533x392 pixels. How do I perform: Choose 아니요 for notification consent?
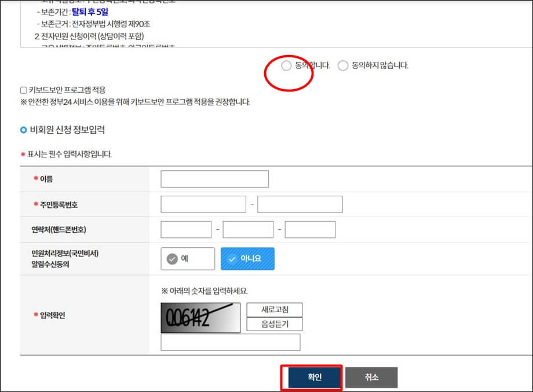(x=248, y=259)
